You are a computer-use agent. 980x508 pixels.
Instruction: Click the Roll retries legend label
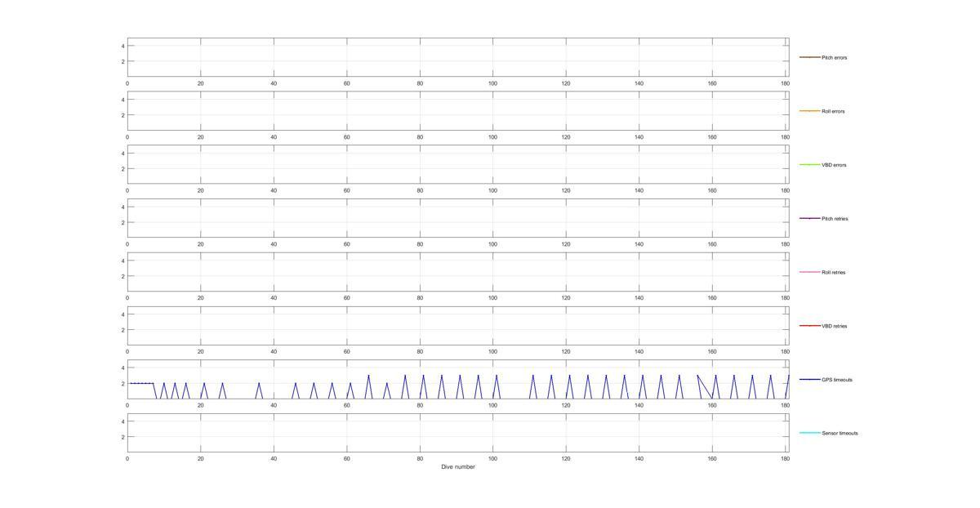pos(834,272)
